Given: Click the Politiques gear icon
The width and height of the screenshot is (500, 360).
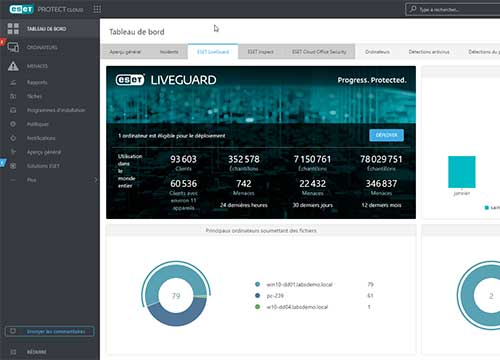Looking at the screenshot, I should pos(13,124).
